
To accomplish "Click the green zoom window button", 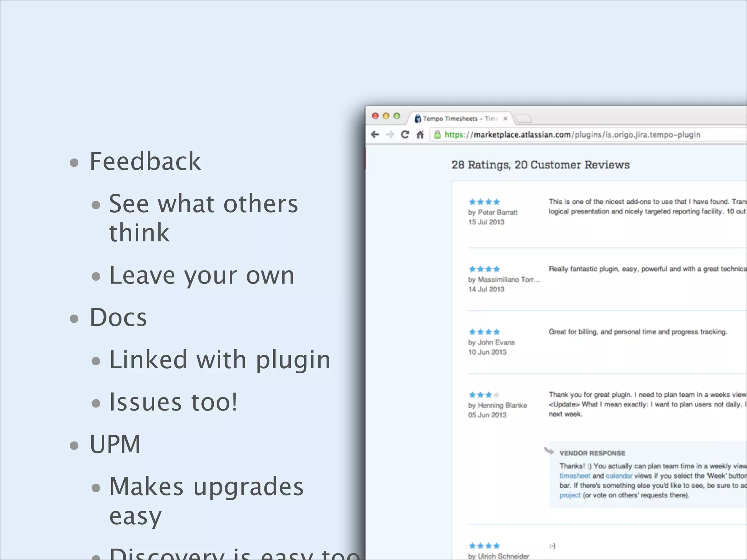I will tap(397, 116).
